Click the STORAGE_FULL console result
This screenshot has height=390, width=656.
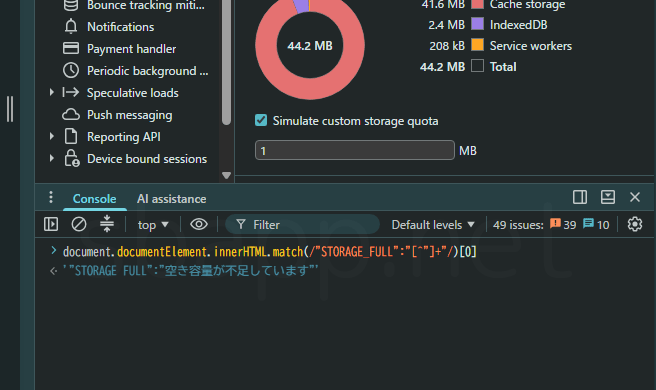190,271
